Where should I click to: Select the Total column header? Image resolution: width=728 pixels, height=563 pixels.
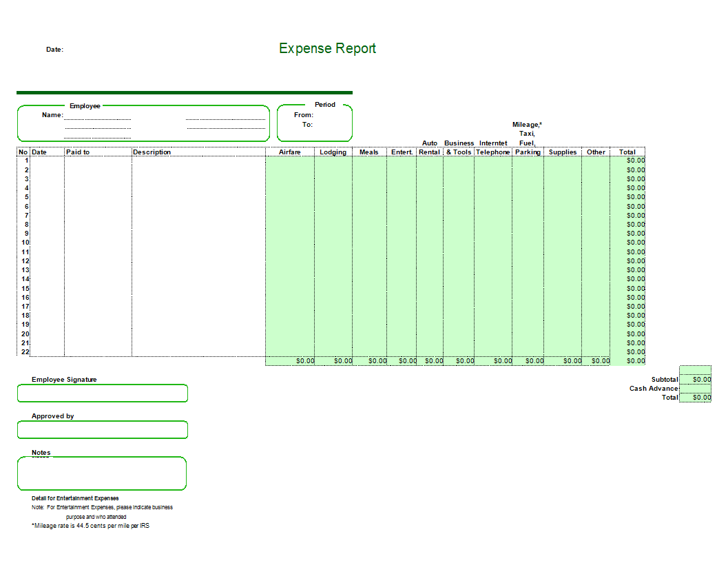coord(627,152)
